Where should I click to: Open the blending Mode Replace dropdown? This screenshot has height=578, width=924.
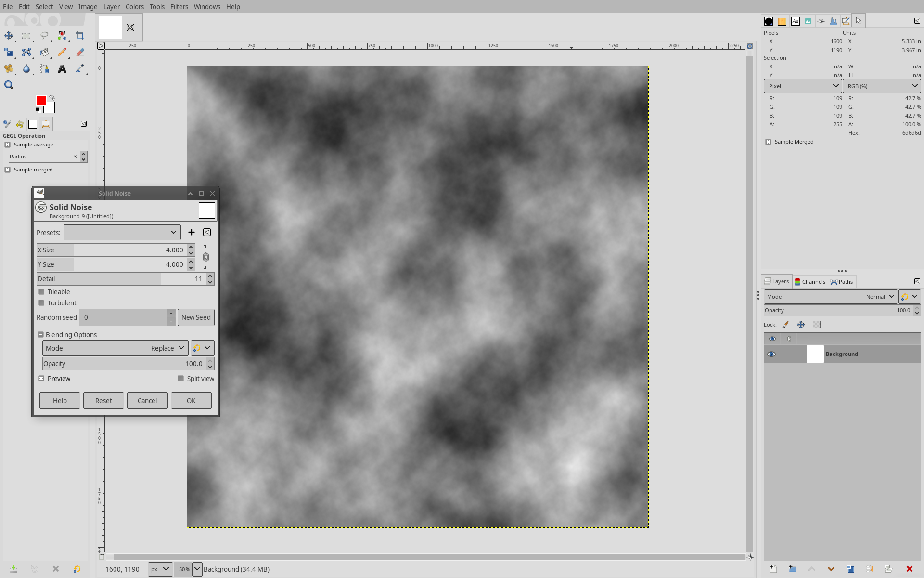click(115, 348)
